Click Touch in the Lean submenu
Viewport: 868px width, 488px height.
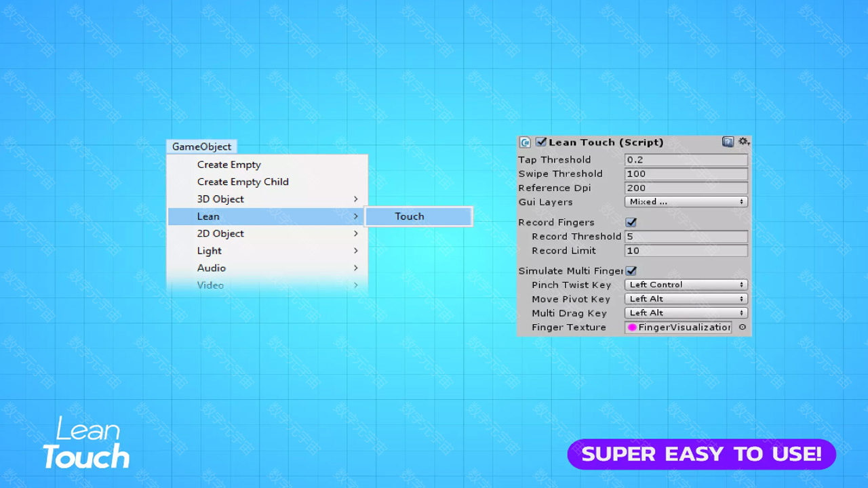[418, 216]
